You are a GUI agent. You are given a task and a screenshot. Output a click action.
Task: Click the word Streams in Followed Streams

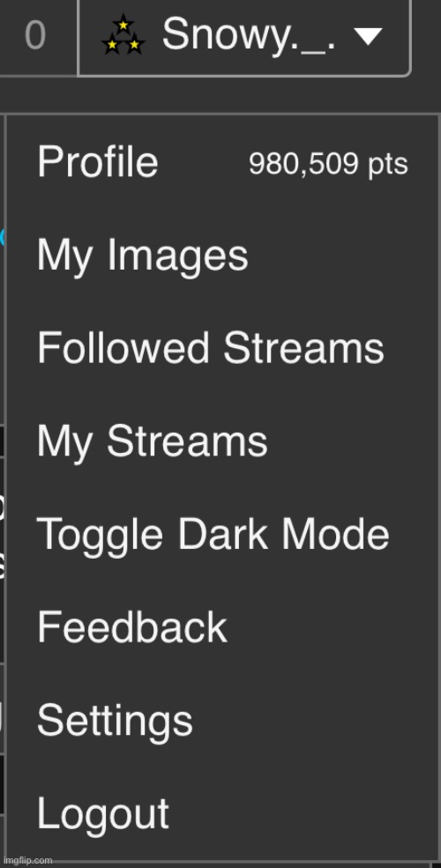pos(303,348)
